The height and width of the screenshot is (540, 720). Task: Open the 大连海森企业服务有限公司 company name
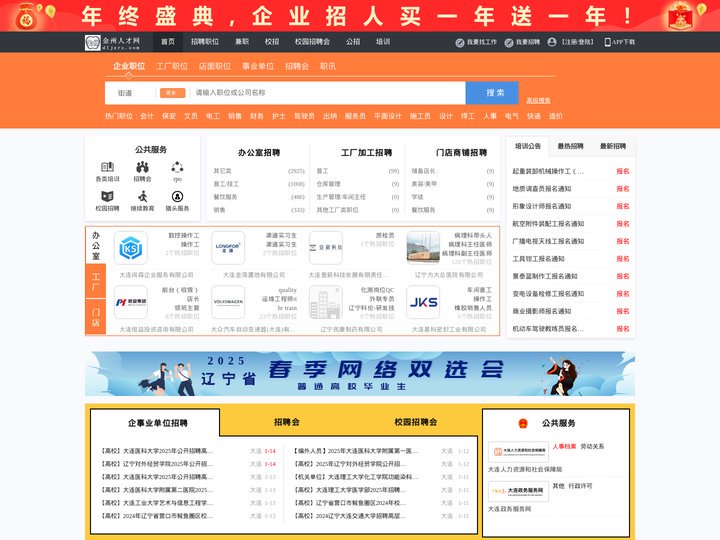coord(156,275)
